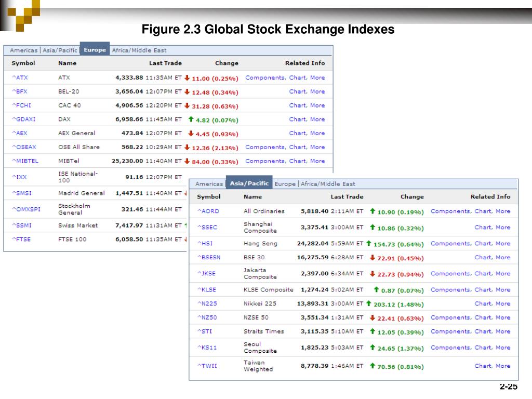532x399 pixels.
Task: Open the ^BSESN symbol link
Action: point(209,257)
